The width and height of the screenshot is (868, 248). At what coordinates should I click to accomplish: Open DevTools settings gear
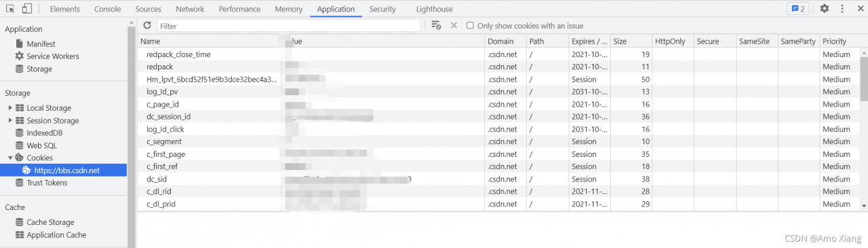point(824,9)
